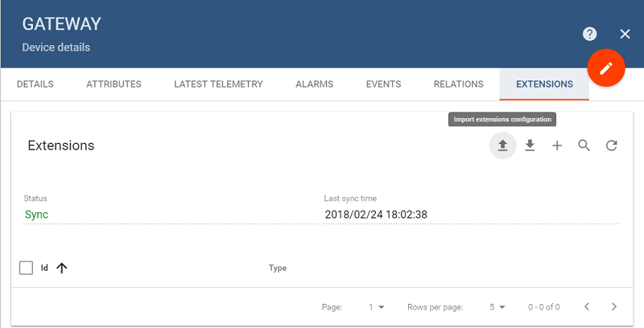The width and height of the screenshot is (644, 328).
Task: Select the Latest Telemetry tab
Action: point(218,84)
